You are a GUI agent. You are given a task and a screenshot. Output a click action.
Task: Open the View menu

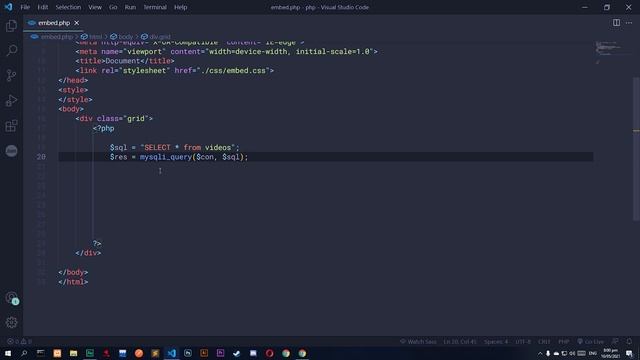tap(95, 7)
